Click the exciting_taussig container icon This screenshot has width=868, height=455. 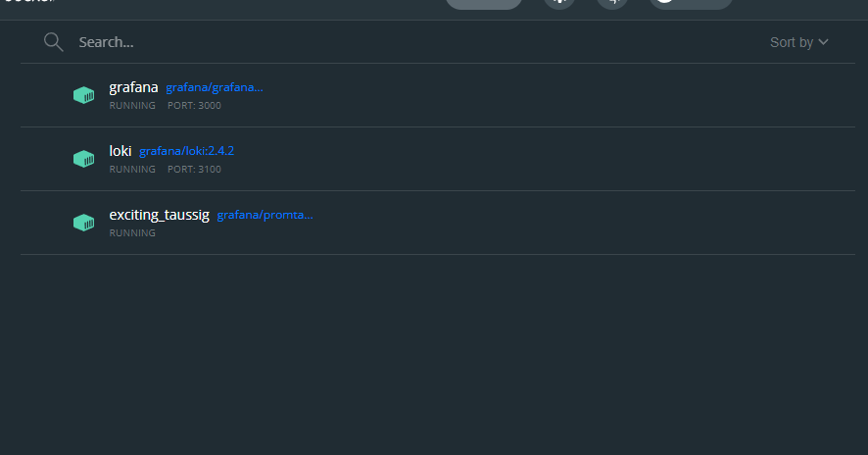click(x=84, y=223)
